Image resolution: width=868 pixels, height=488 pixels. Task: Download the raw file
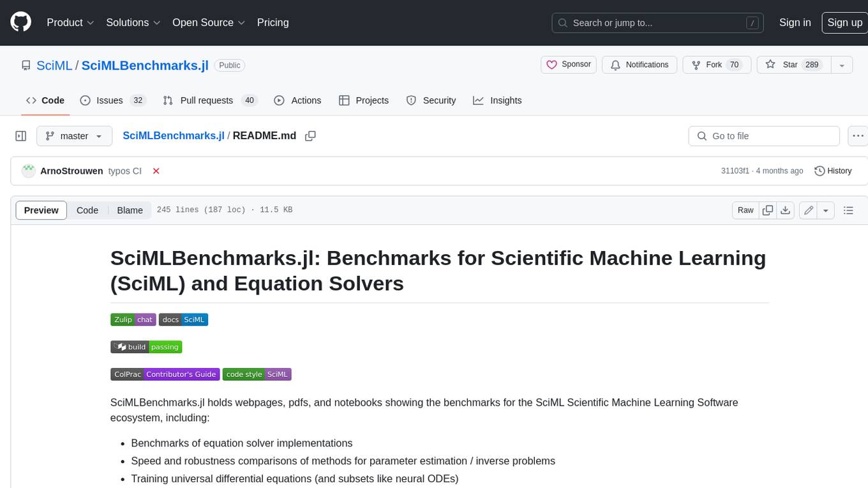[786, 210]
